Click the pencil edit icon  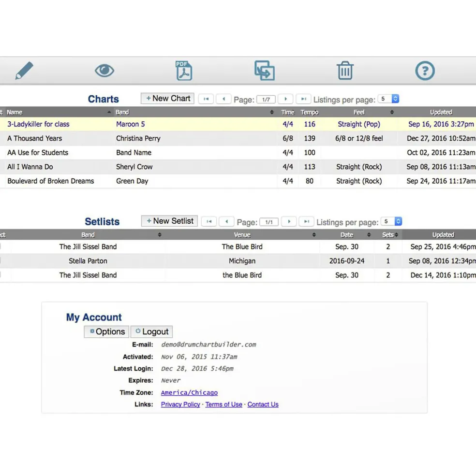(24, 71)
